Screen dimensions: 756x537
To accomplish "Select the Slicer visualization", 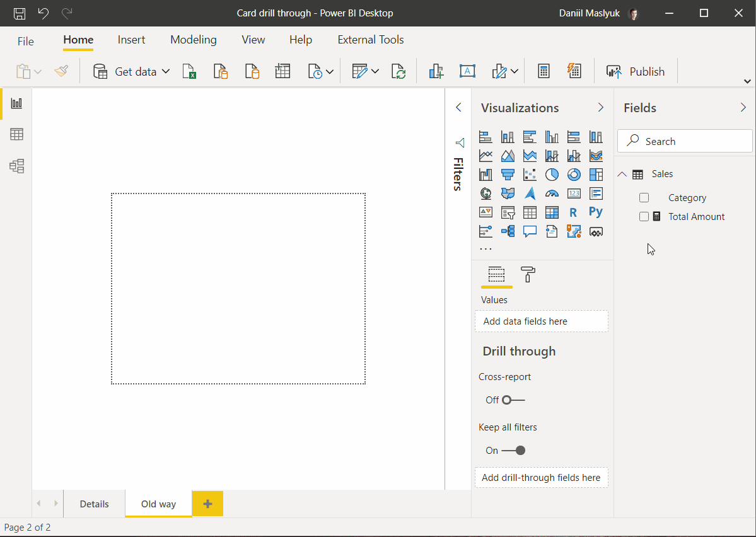I will (x=508, y=212).
